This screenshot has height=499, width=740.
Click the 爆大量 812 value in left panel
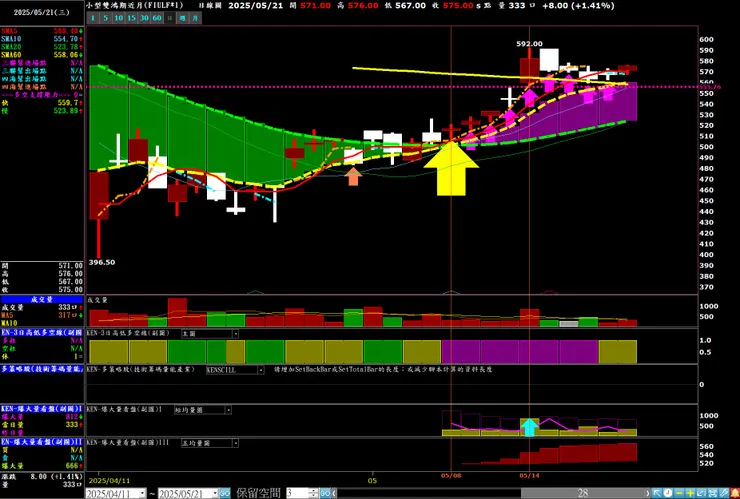pos(72,417)
